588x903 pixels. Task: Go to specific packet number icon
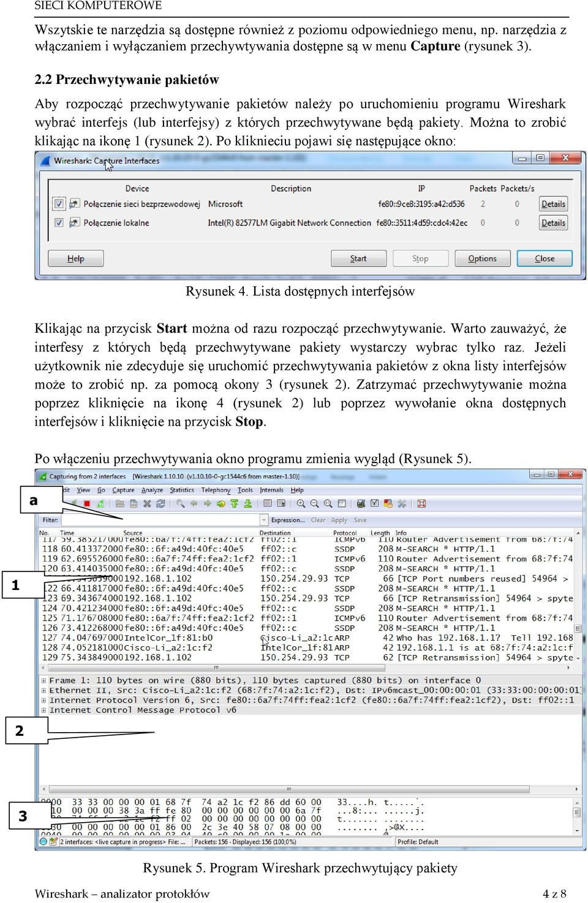point(221,504)
